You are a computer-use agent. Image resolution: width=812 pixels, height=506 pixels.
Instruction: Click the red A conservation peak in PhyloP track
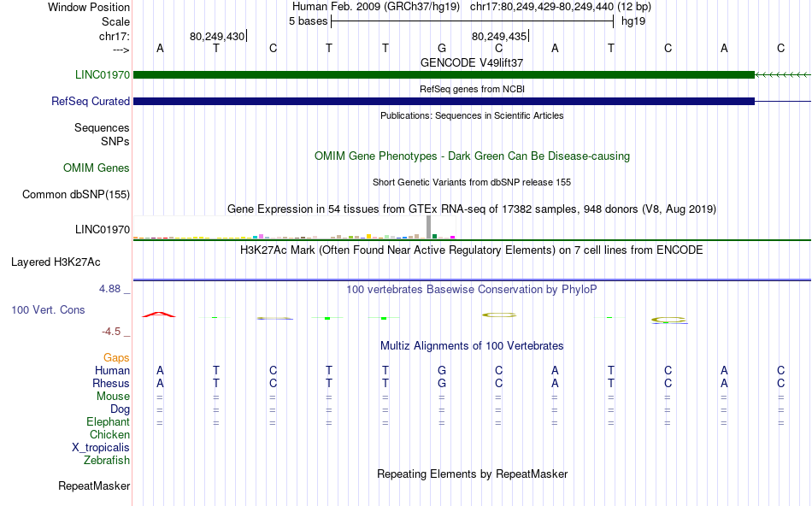click(159, 315)
